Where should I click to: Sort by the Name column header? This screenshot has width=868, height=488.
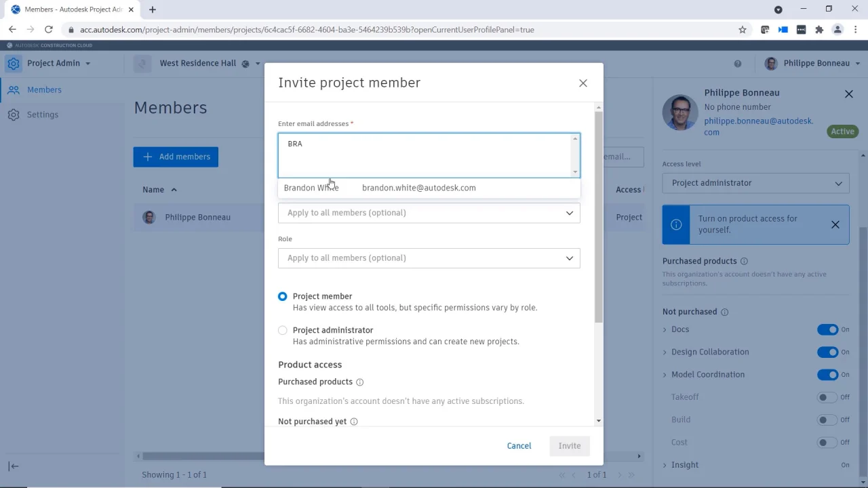tap(159, 190)
